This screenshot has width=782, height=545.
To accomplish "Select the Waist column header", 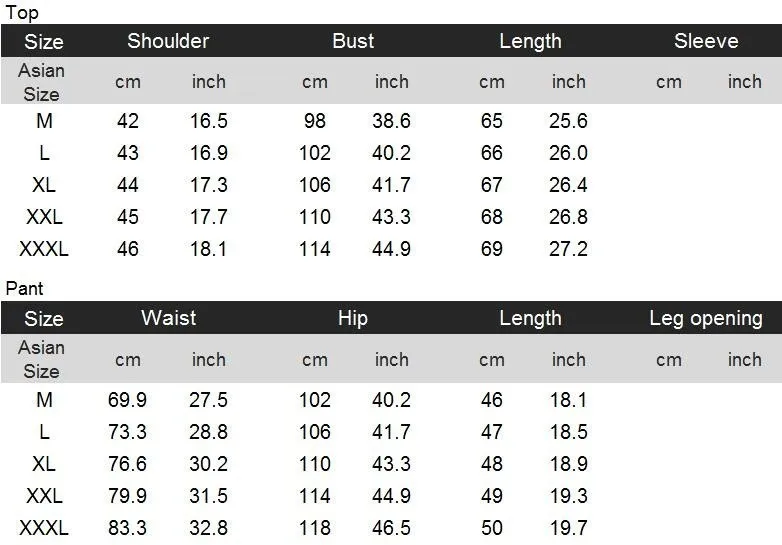I will click(169, 318).
